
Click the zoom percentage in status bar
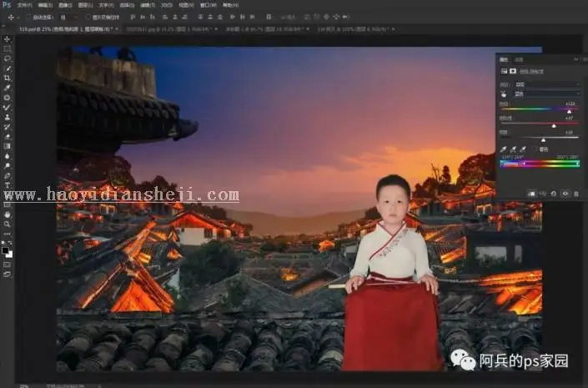coord(24,385)
